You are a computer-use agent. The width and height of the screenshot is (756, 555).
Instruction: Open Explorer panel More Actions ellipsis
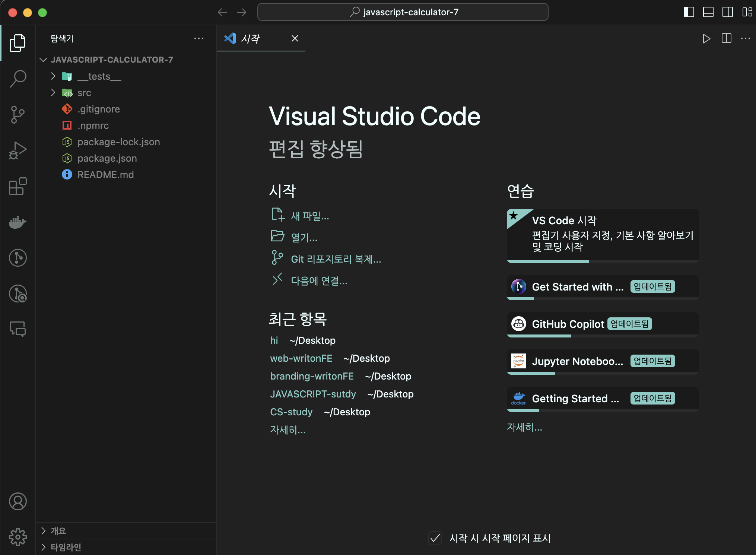pyautogui.click(x=199, y=38)
